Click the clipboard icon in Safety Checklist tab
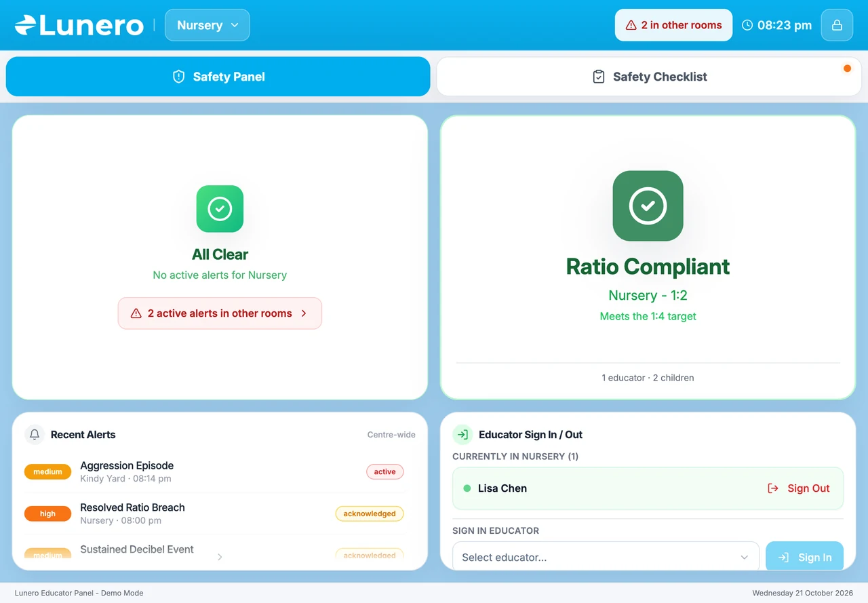Viewport: 868px width, 603px height. click(599, 77)
